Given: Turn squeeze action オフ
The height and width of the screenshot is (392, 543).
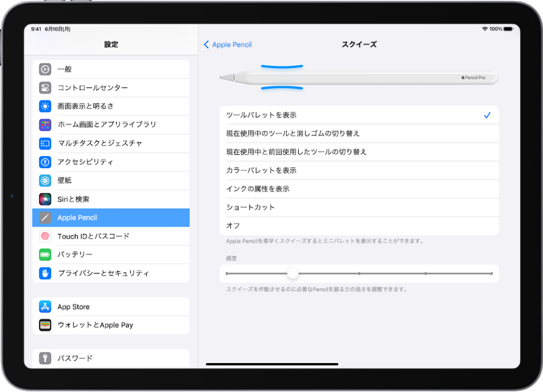Looking at the screenshot, I should pos(359,226).
